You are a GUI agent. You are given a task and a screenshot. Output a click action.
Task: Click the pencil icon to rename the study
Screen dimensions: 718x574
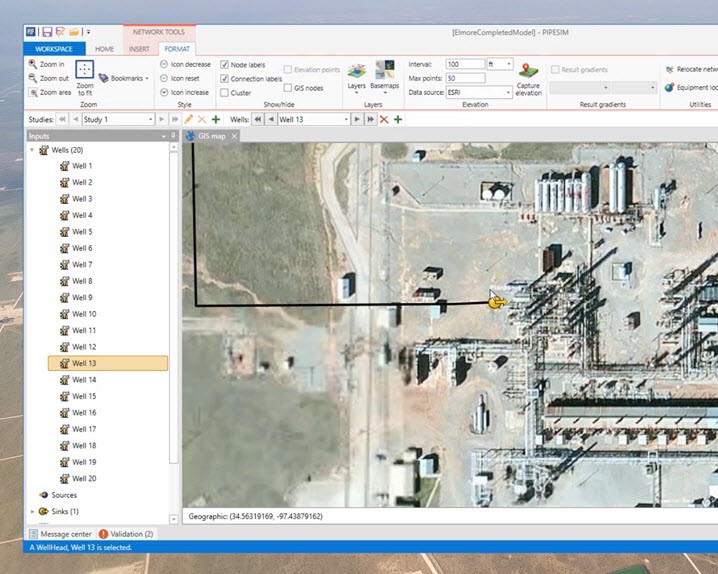(188, 119)
